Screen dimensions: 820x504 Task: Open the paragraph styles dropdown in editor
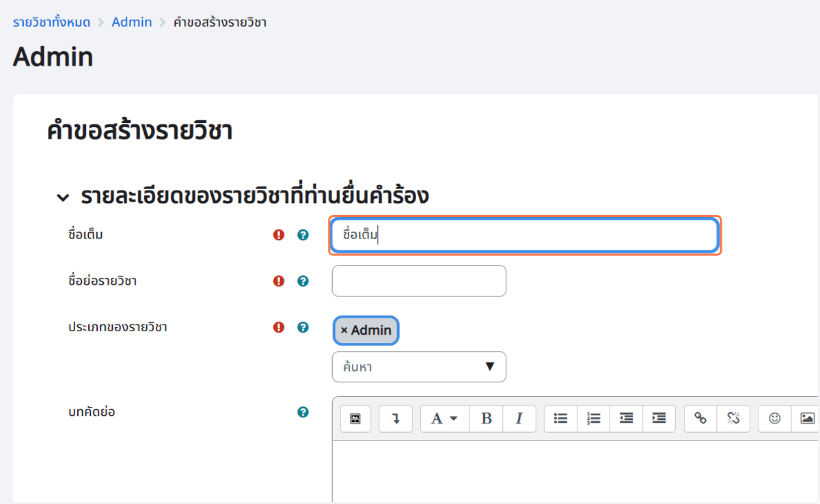tap(445, 419)
